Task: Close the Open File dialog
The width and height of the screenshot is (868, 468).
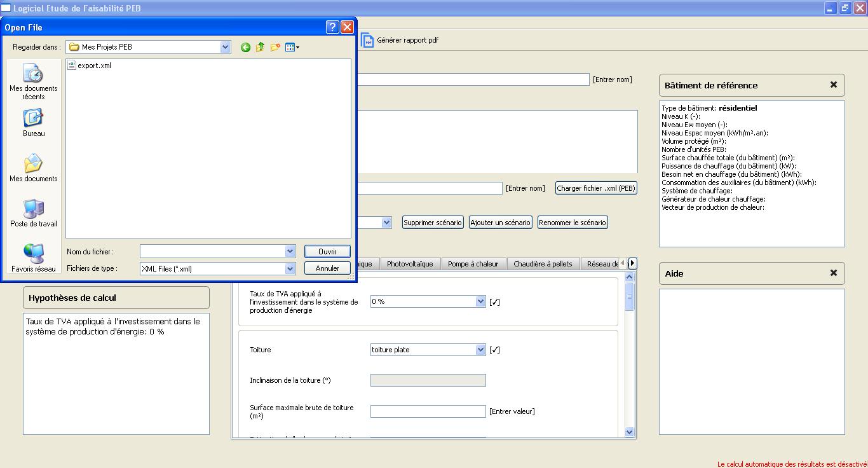Action: coord(347,27)
